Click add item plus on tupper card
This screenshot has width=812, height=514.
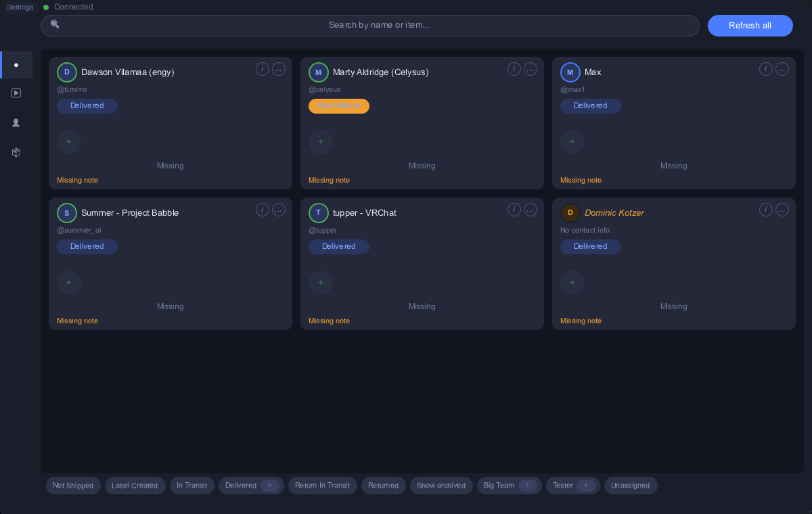[321, 283]
